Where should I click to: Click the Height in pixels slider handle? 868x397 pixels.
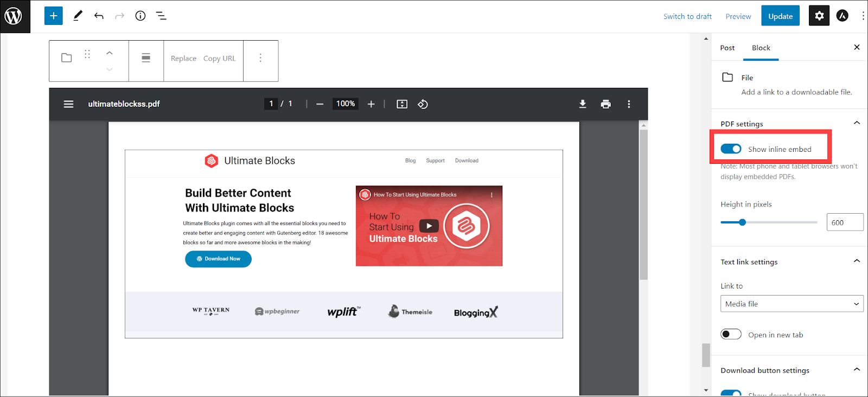click(742, 222)
